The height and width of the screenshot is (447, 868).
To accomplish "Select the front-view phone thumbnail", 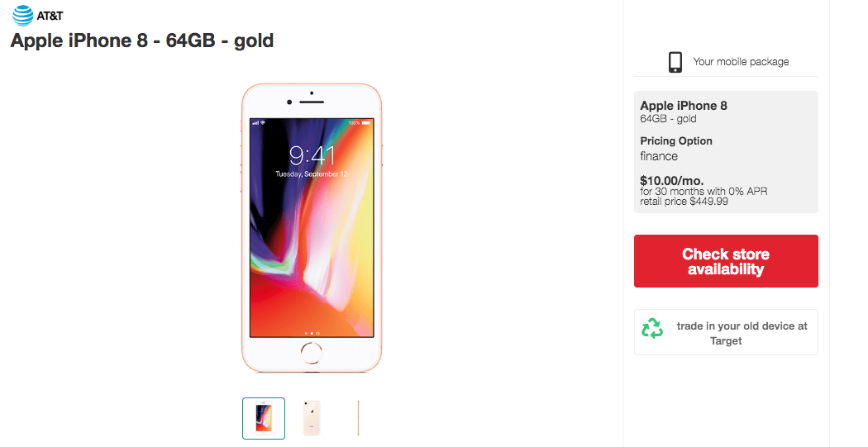I will [264, 418].
